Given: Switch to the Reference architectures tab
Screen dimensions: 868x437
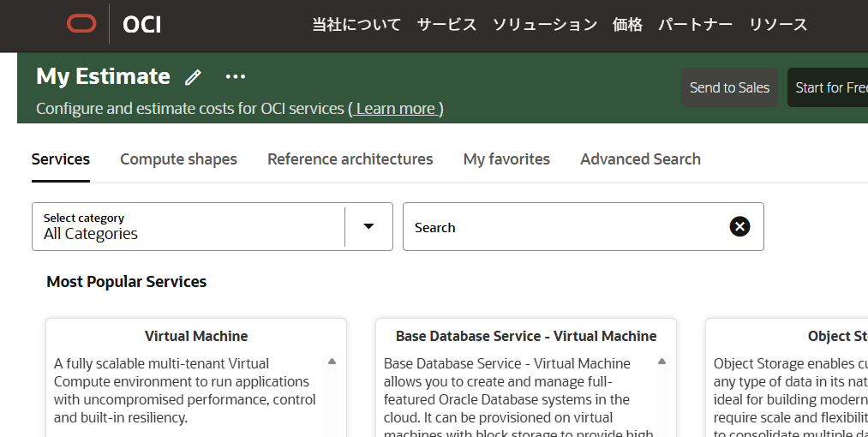Looking at the screenshot, I should [x=350, y=159].
